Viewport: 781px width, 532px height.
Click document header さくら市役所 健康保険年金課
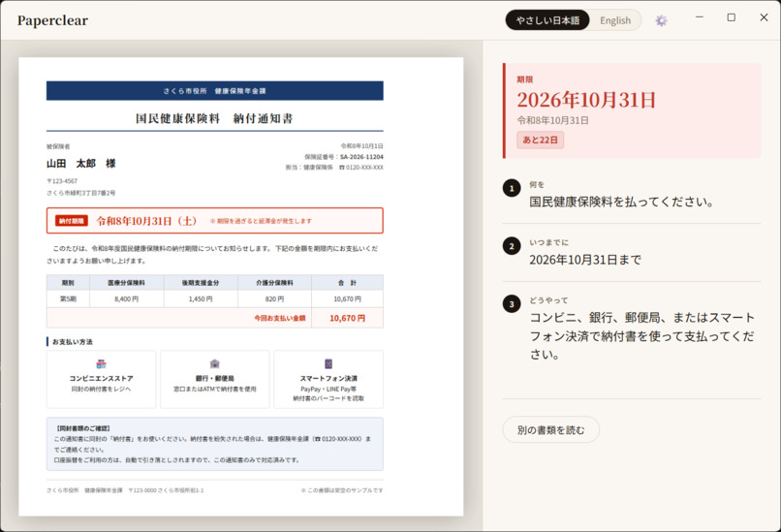coord(215,91)
